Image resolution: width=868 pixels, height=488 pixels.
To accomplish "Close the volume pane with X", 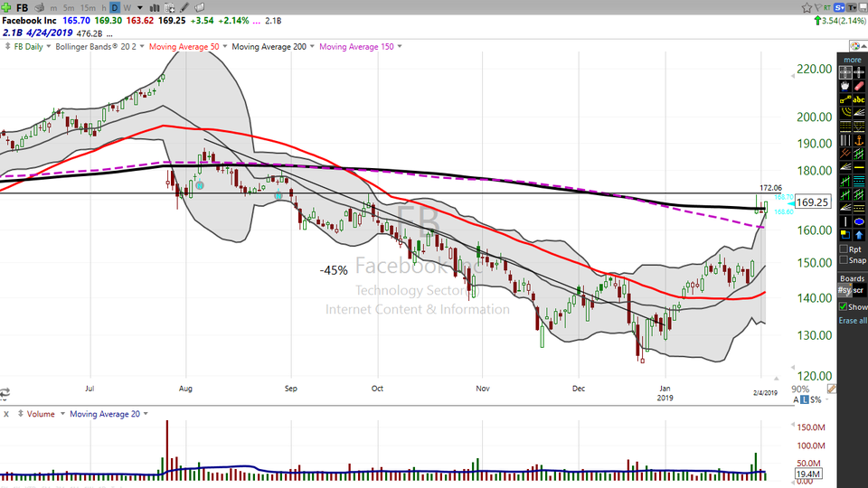I will [x=6, y=414].
